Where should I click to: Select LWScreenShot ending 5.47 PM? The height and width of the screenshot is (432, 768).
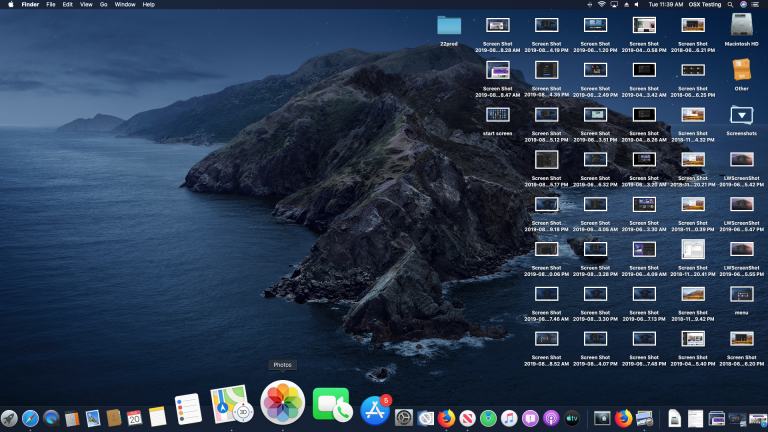point(742,204)
